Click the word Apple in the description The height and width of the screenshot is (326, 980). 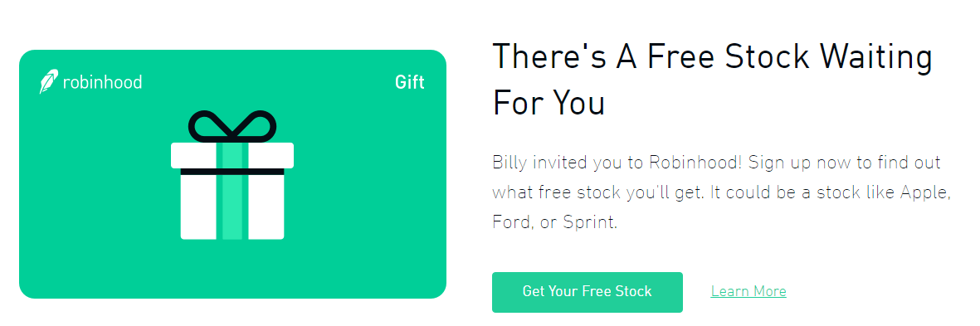pyautogui.click(x=924, y=193)
